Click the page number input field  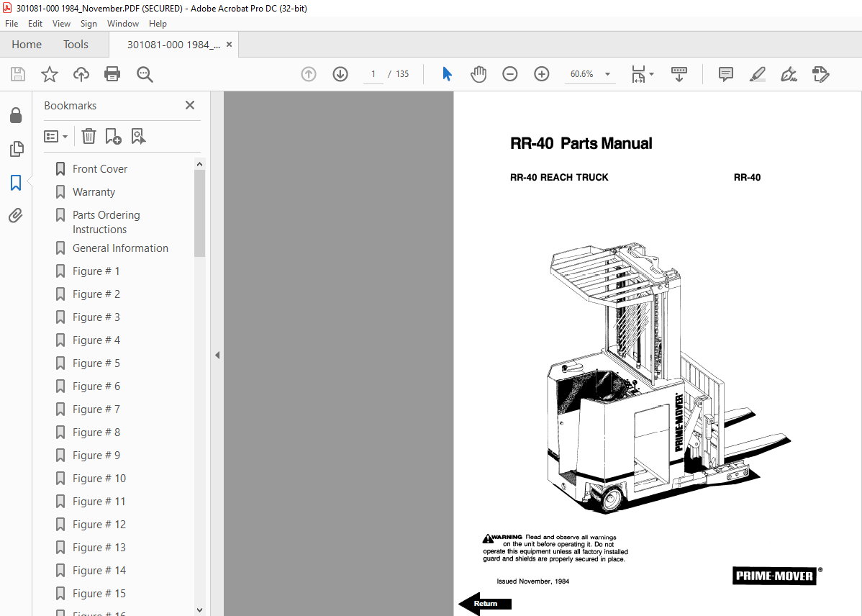tap(373, 74)
